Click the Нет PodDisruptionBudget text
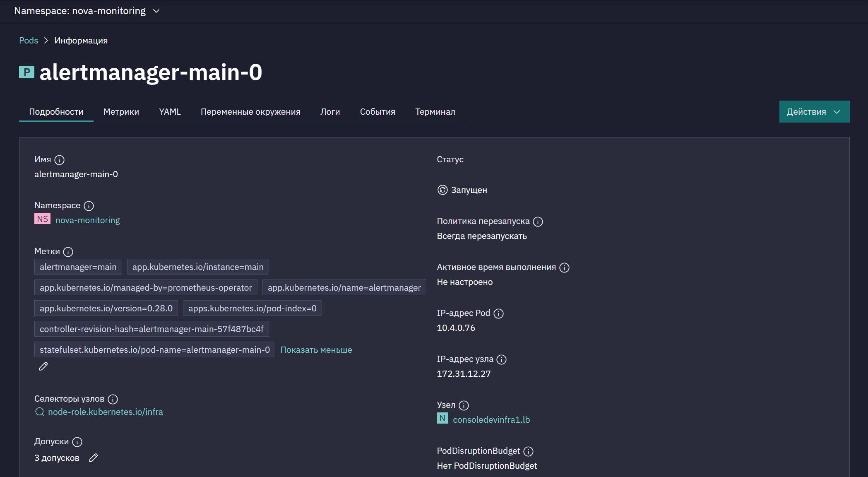Viewport: 868px width, 477px height. click(x=487, y=466)
